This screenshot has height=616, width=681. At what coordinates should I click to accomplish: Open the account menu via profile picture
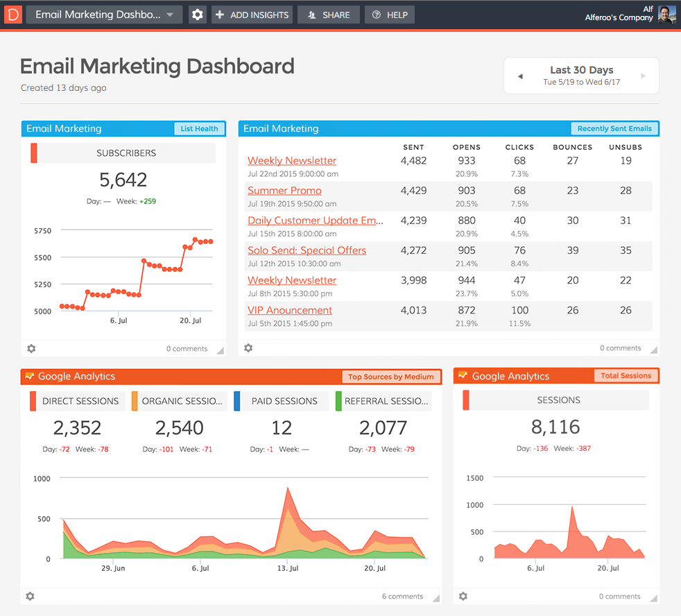pyautogui.click(x=666, y=14)
